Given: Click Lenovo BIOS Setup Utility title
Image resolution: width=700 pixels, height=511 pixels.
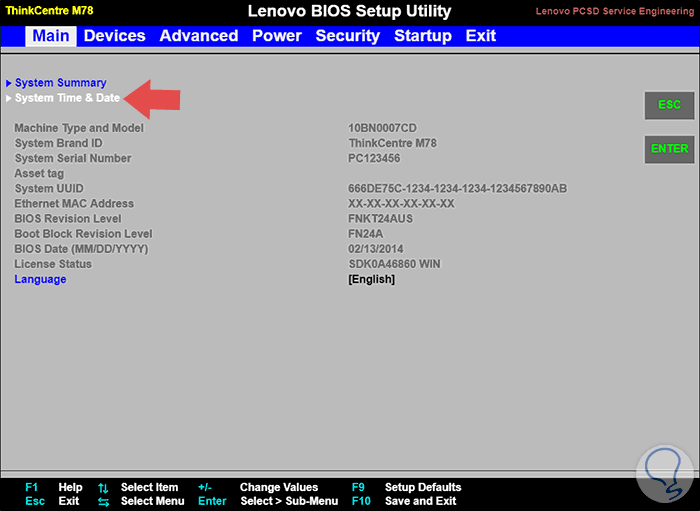Looking at the screenshot, I should point(350,11).
